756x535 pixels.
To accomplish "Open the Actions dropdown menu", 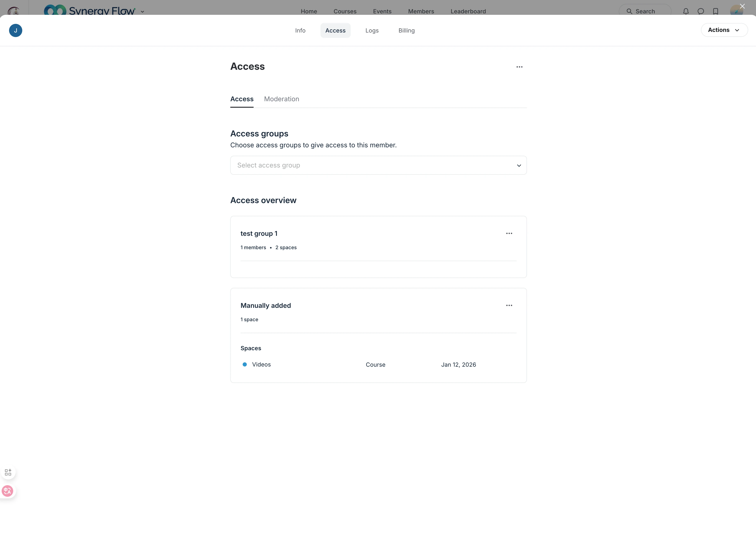I will tap(724, 30).
